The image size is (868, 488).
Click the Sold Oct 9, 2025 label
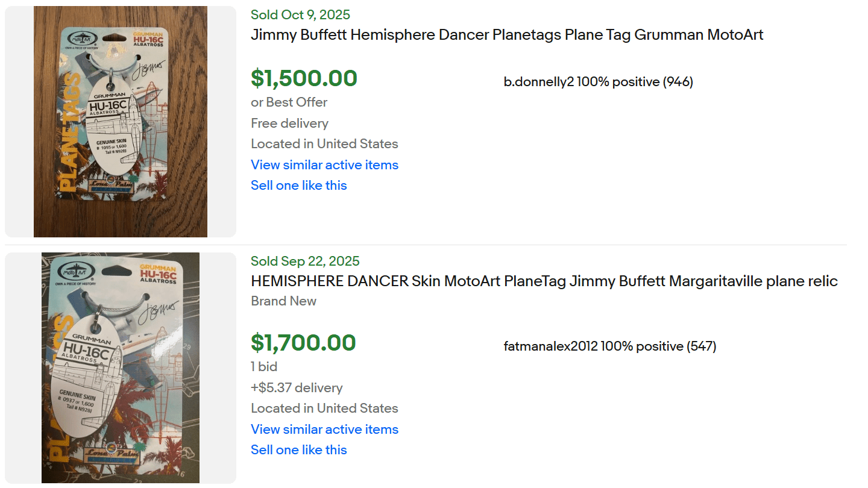tap(300, 15)
